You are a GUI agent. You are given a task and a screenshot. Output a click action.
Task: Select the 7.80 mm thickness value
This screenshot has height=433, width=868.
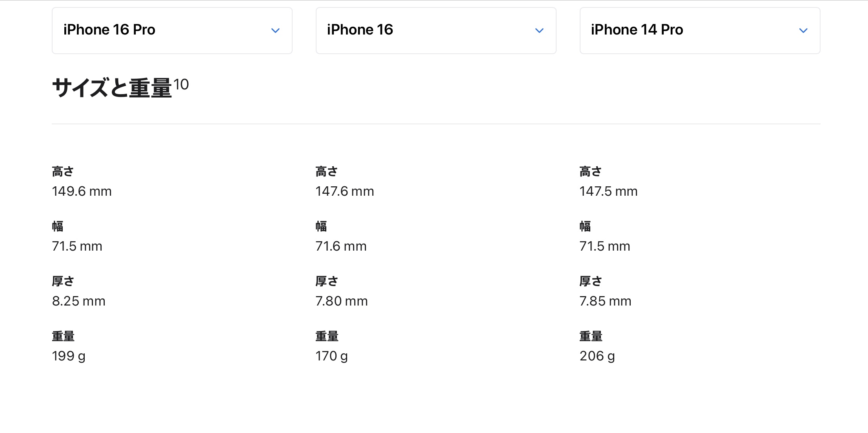(x=342, y=301)
